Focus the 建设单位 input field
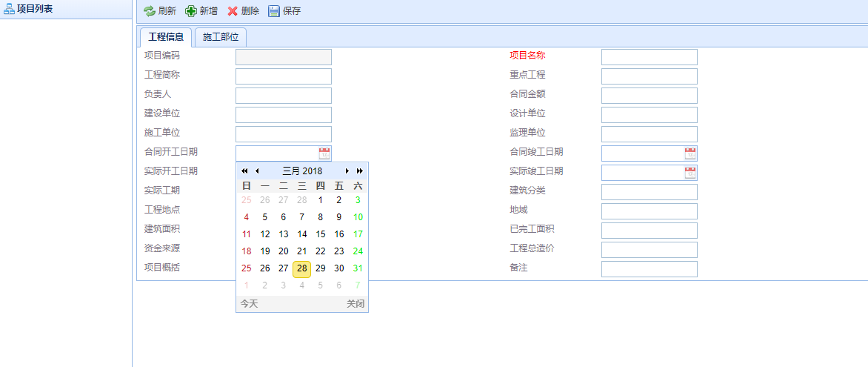This screenshot has height=367, width=868. pos(284,115)
